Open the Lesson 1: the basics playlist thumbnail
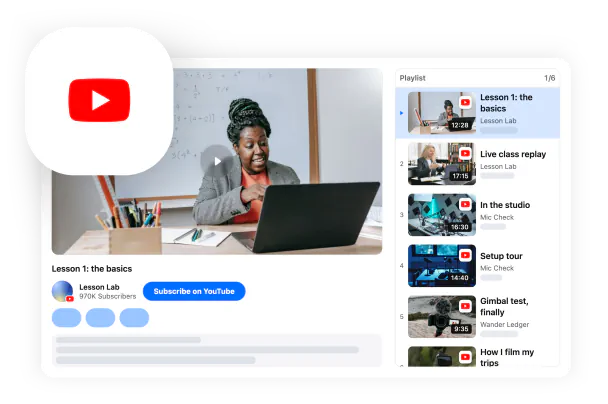 click(x=442, y=113)
